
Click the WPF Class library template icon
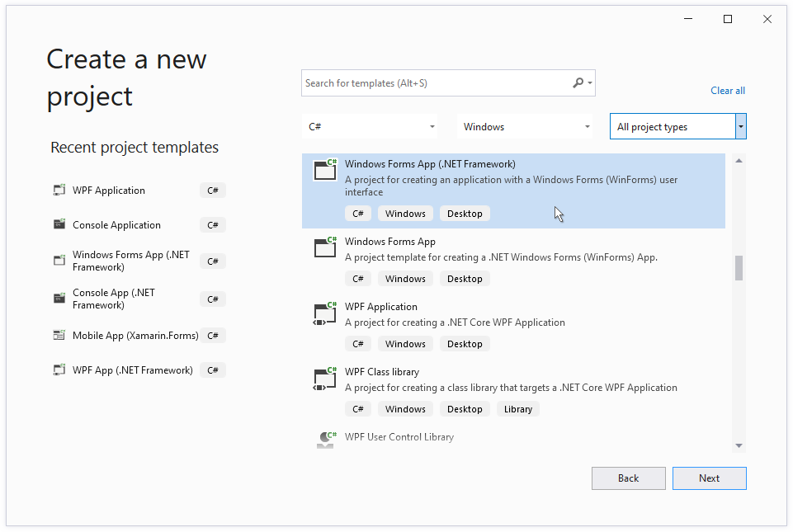(x=325, y=378)
